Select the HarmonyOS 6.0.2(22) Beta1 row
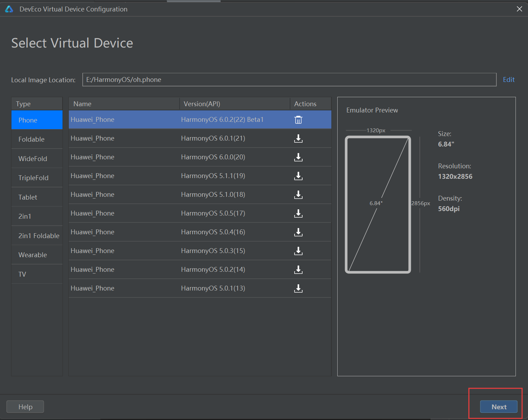The image size is (528, 420). tap(200, 120)
